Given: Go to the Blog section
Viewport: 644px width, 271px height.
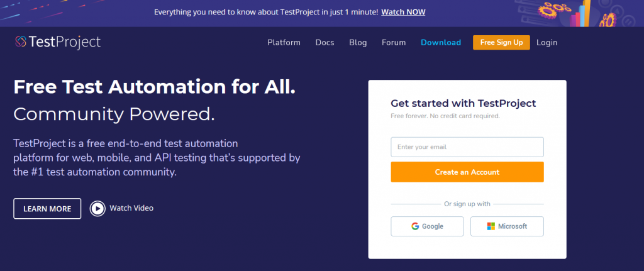Looking at the screenshot, I should 358,42.
